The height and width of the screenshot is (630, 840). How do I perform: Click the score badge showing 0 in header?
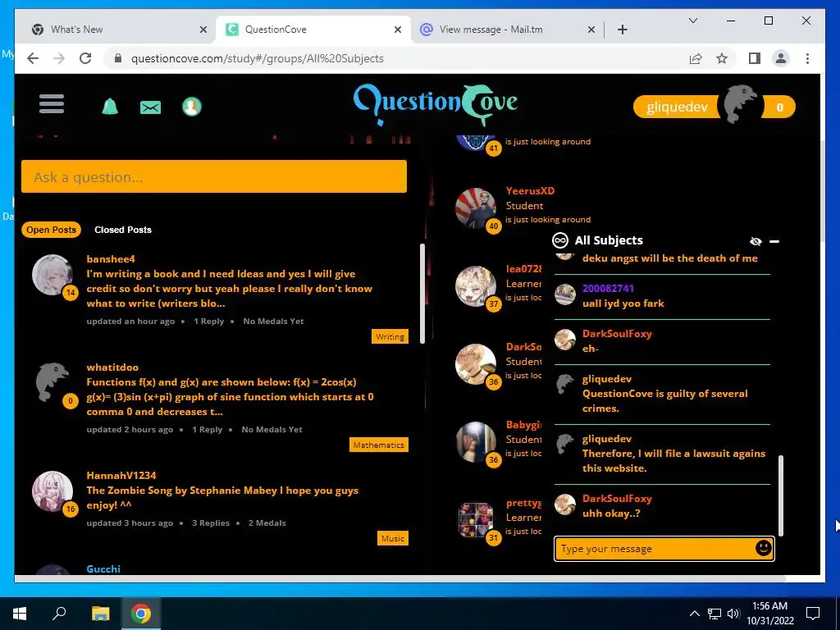[x=779, y=107]
